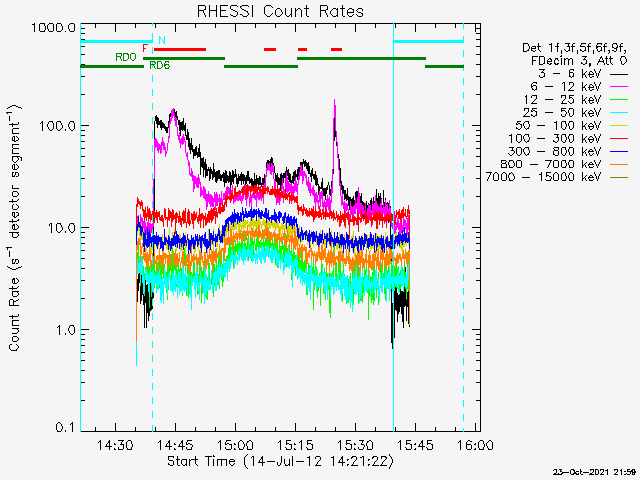Click the magenta line swatch for 6 - 12 keV

619,87
